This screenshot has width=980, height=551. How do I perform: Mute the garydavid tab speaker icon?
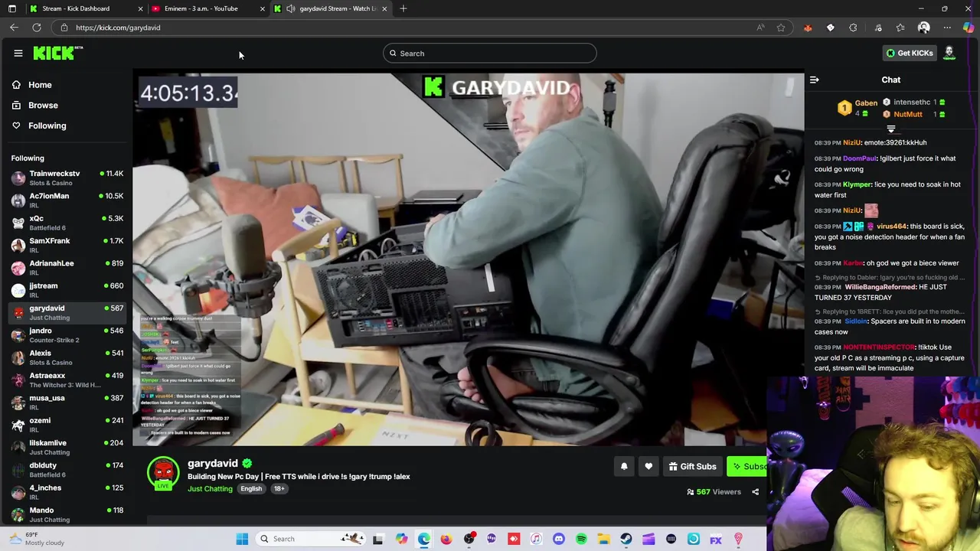[x=290, y=8]
